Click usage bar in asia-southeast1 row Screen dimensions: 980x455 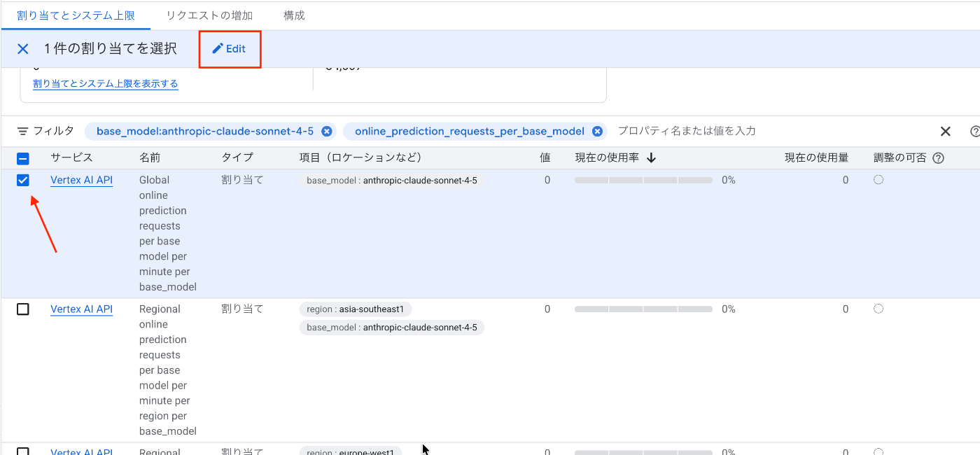643,309
